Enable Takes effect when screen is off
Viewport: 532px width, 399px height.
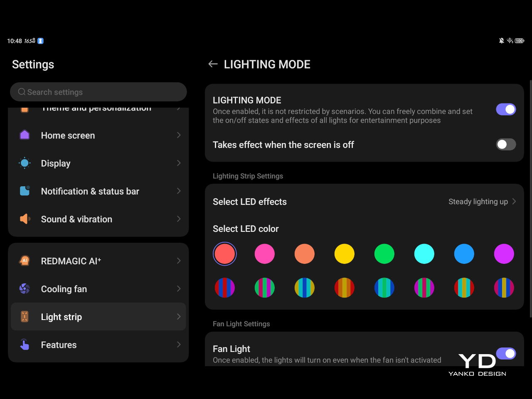[x=505, y=144]
